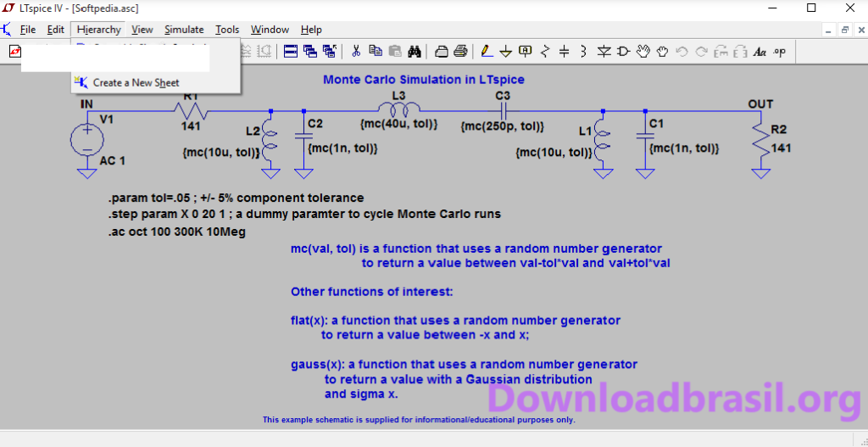The width and height of the screenshot is (868, 447).
Task: Select the Text Aa tool
Action: (x=760, y=52)
